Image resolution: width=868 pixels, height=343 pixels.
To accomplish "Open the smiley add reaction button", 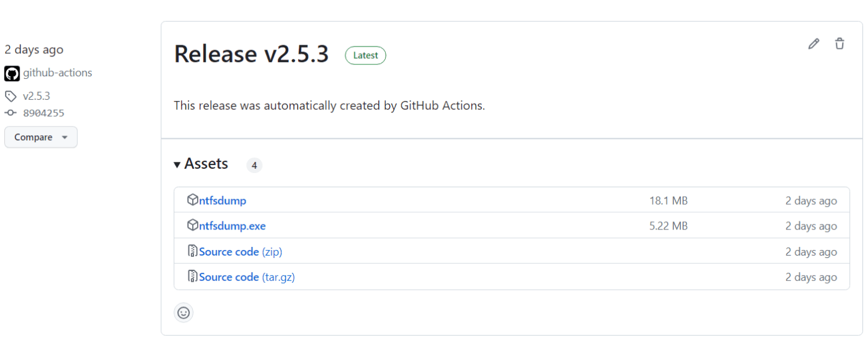I will [184, 313].
